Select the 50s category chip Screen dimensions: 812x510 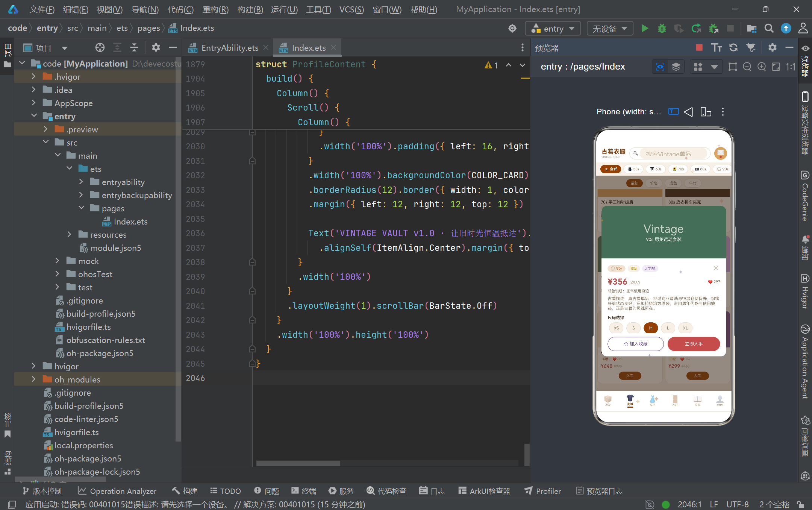pos(633,169)
